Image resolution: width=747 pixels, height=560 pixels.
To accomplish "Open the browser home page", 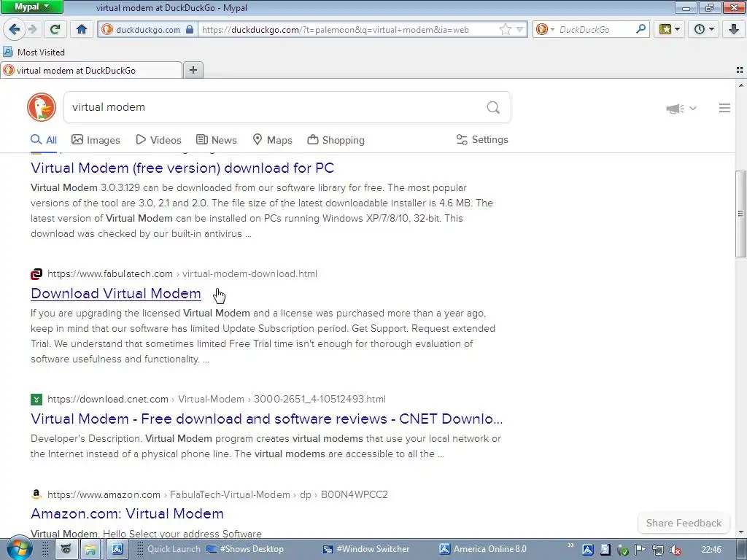I will tap(82, 29).
